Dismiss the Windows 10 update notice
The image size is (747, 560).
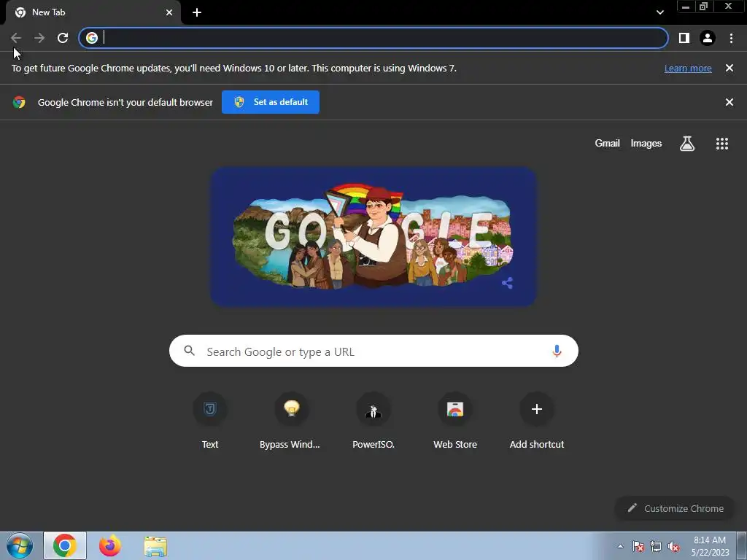tap(729, 68)
